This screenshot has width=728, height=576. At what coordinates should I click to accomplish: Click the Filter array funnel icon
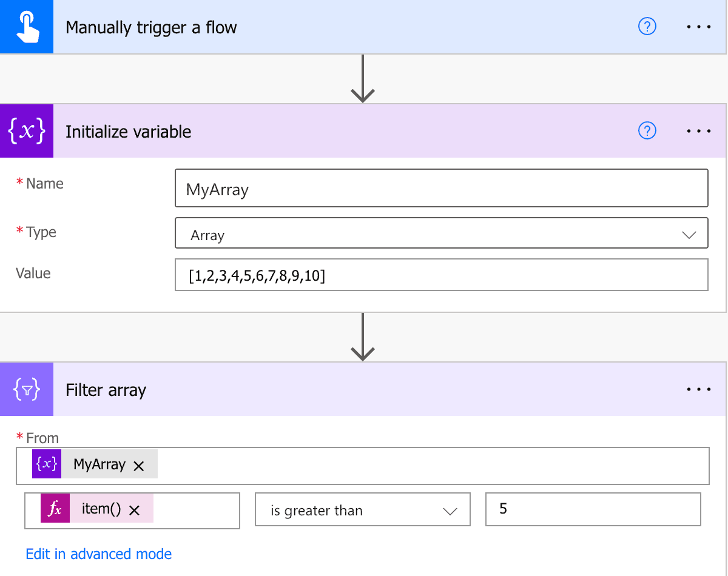[27, 389]
